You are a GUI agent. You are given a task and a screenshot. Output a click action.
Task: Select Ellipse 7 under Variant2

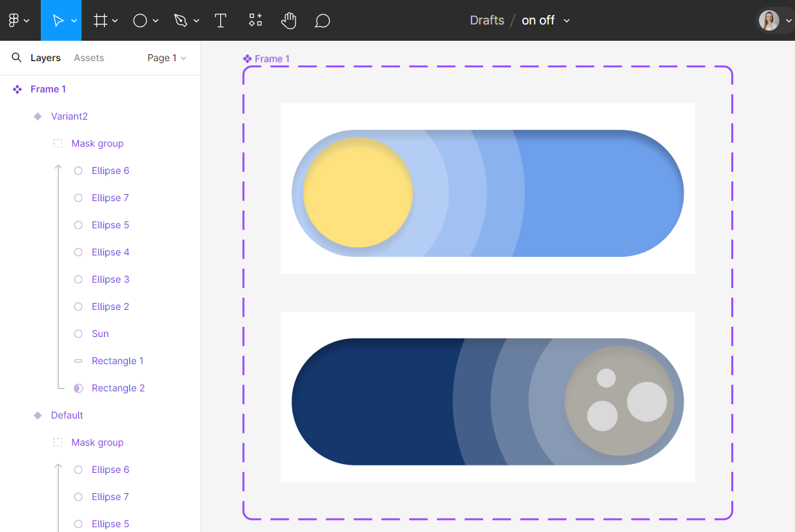(x=110, y=198)
